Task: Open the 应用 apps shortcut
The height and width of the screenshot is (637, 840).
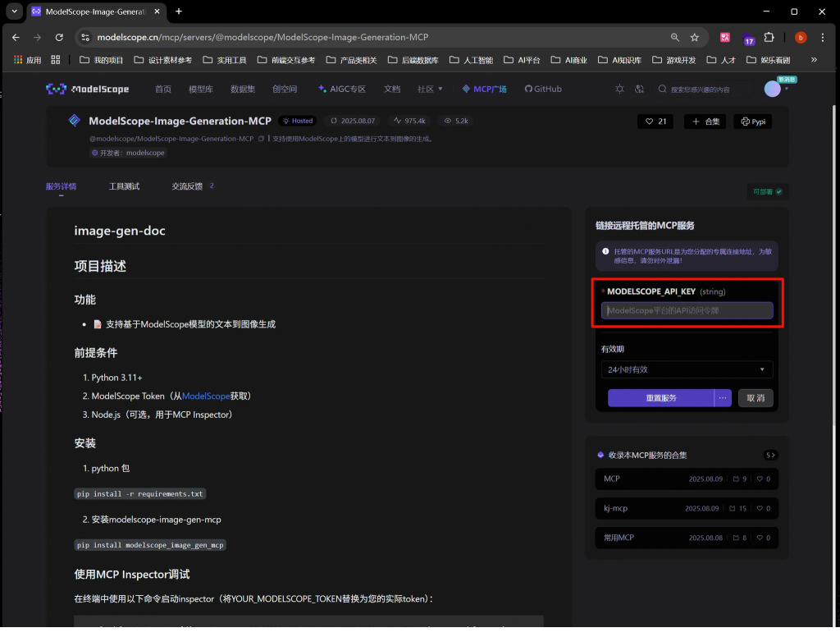Action: 27,60
